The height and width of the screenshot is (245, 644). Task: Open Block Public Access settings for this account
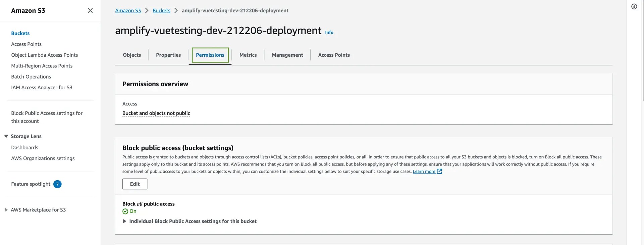47,117
